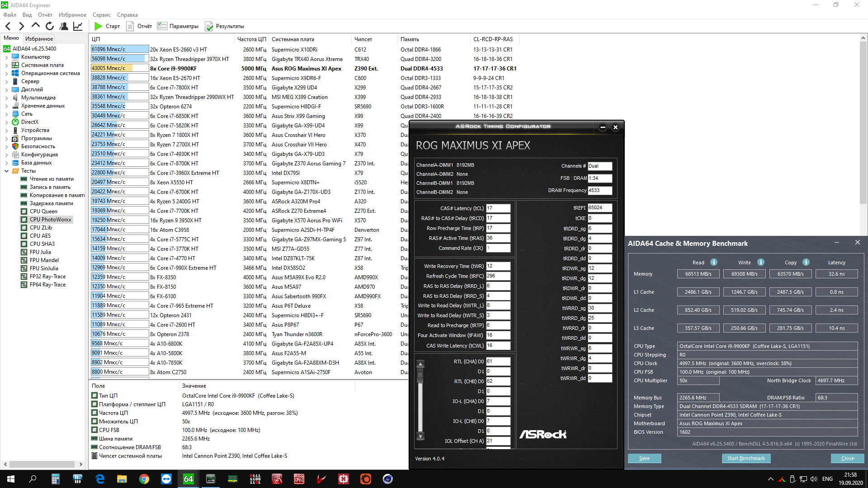Open the Сервис menu
Image resolution: width=868 pixels, height=488 pixels.
click(x=101, y=15)
